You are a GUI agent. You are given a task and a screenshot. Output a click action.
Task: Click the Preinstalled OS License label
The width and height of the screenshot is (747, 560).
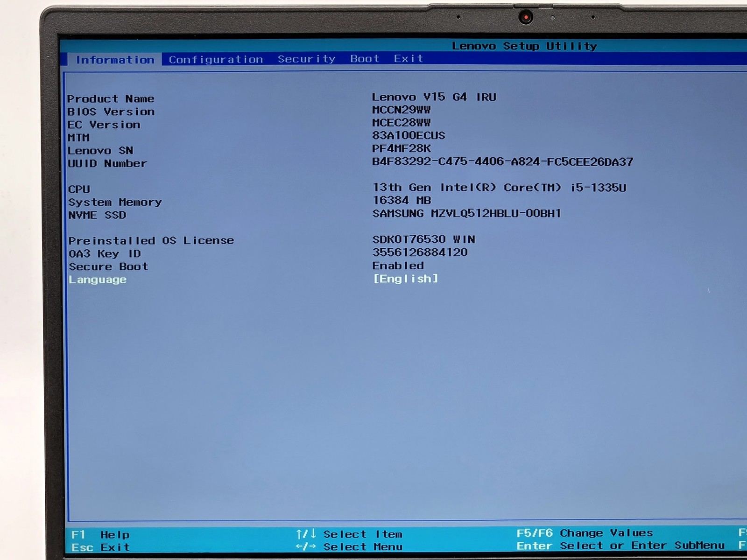click(151, 240)
